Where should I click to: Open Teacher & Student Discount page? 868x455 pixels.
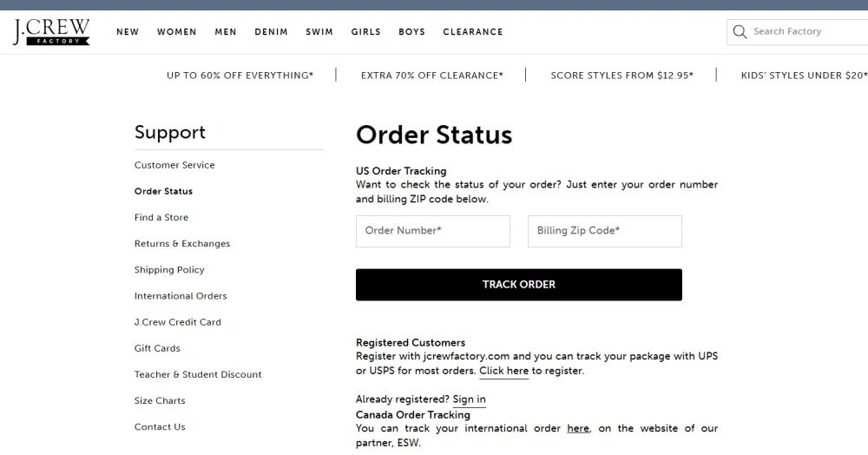(x=198, y=374)
